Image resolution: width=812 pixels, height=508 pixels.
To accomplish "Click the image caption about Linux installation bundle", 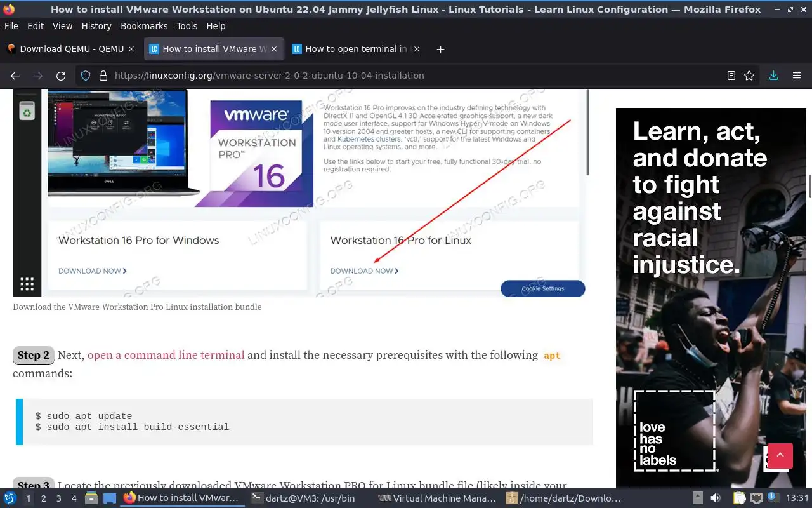I will pyautogui.click(x=137, y=307).
